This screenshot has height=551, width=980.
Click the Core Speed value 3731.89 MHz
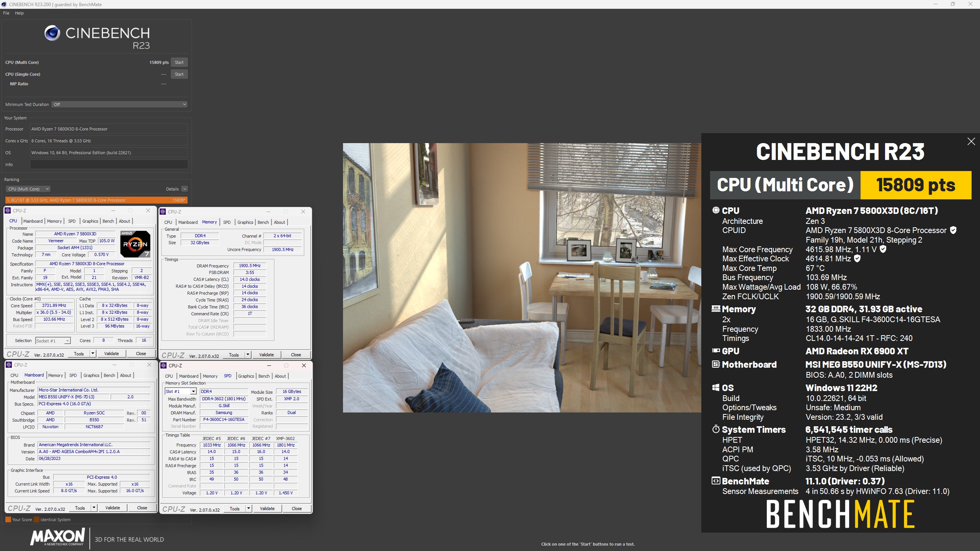point(54,305)
